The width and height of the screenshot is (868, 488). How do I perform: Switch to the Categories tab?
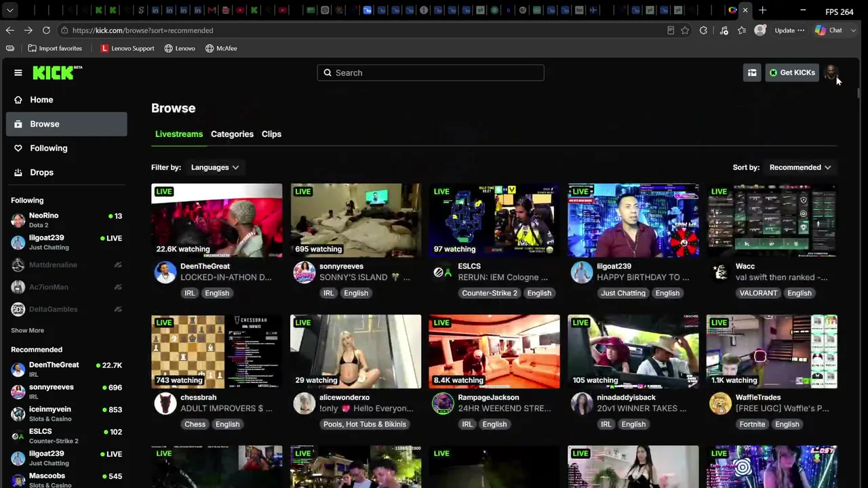point(232,134)
